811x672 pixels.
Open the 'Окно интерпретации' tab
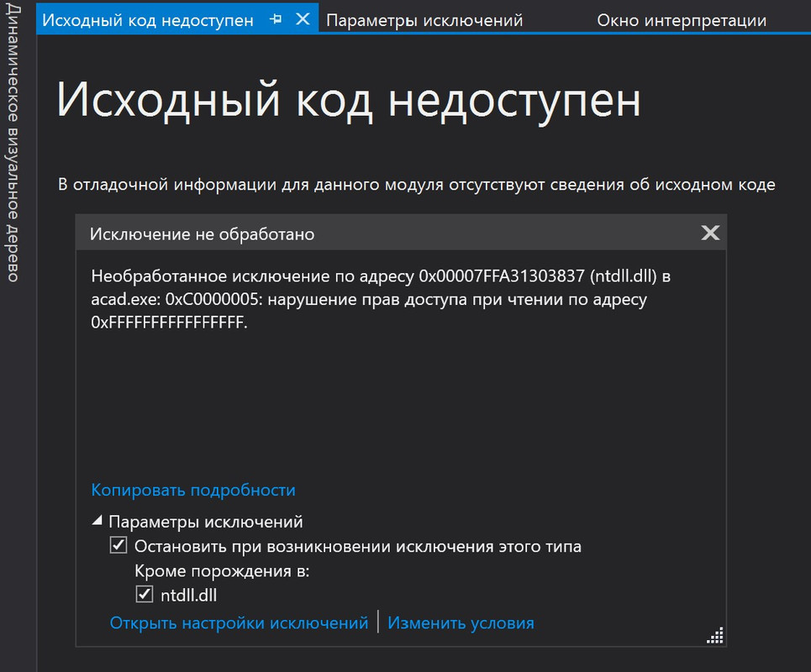[x=682, y=20]
